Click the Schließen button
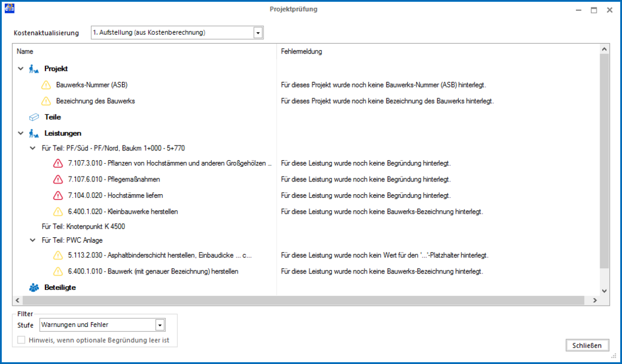The image size is (622, 364). point(587,345)
